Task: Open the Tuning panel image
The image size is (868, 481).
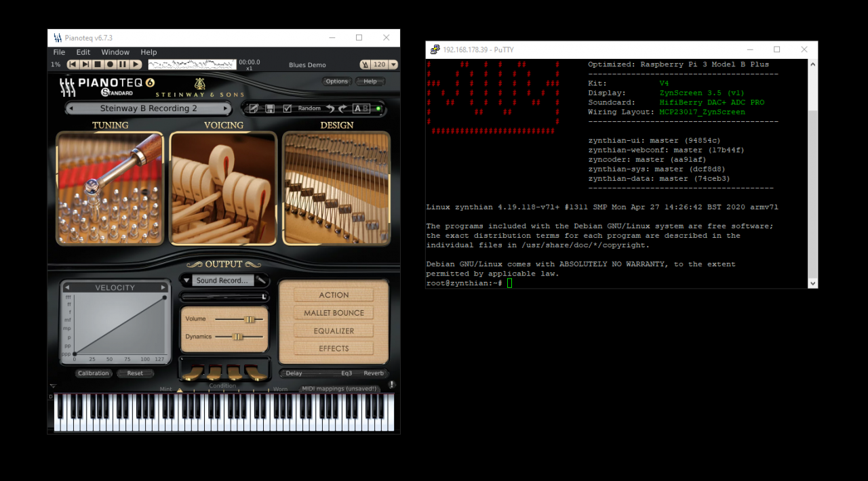Action: coord(110,188)
